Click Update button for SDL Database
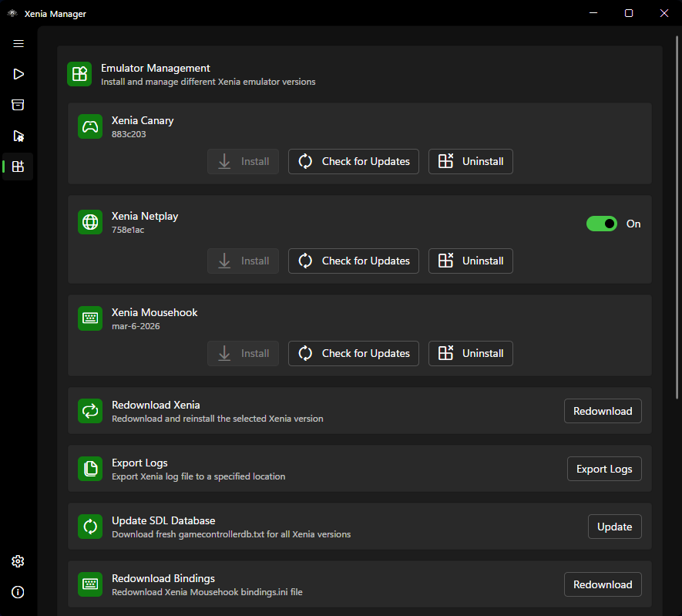This screenshot has width=682, height=616. click(615, 527)
